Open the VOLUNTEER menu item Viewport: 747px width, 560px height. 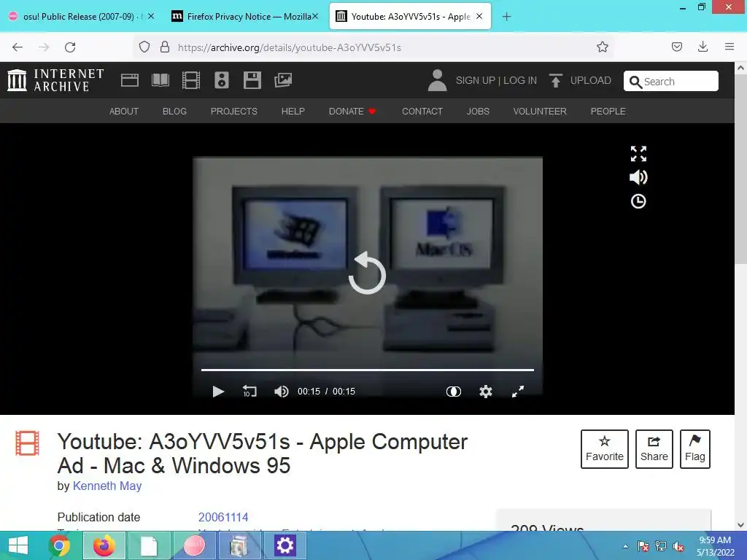[x=540, y=111]
